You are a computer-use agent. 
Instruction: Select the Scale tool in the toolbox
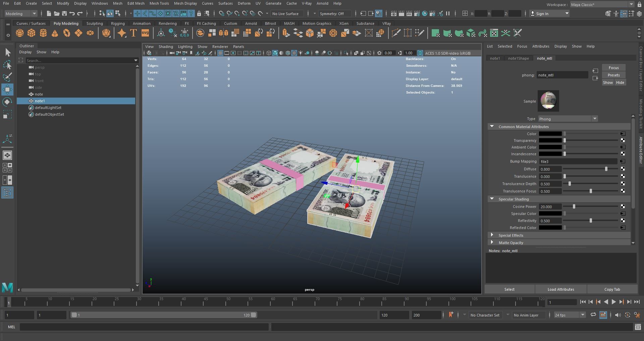7,114
